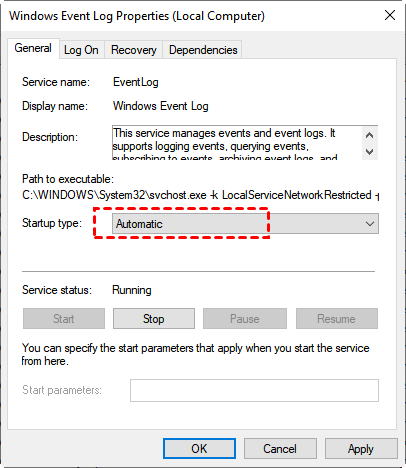
Task: Stop the Windows Event Log service
Action: coord(154,319)
